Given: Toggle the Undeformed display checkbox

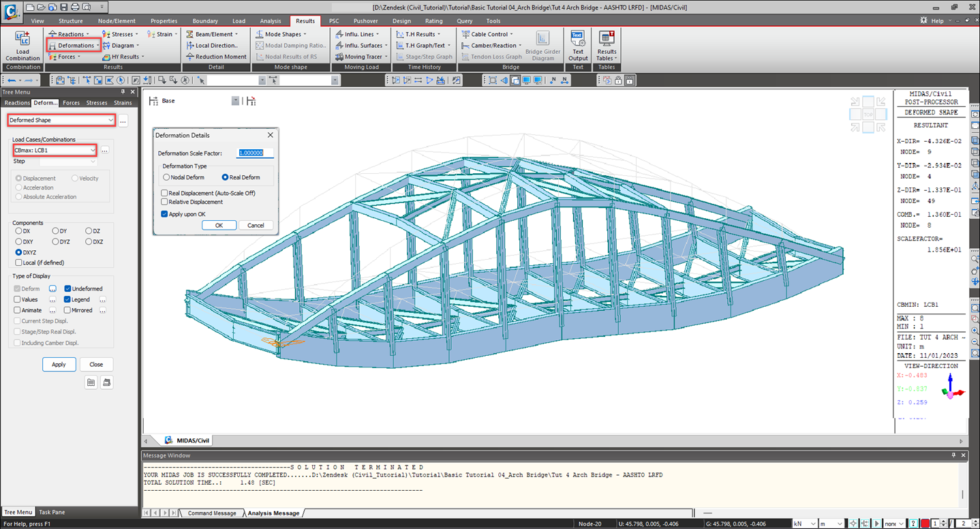Looking at the screenshot, I should [x=68, y=289].
